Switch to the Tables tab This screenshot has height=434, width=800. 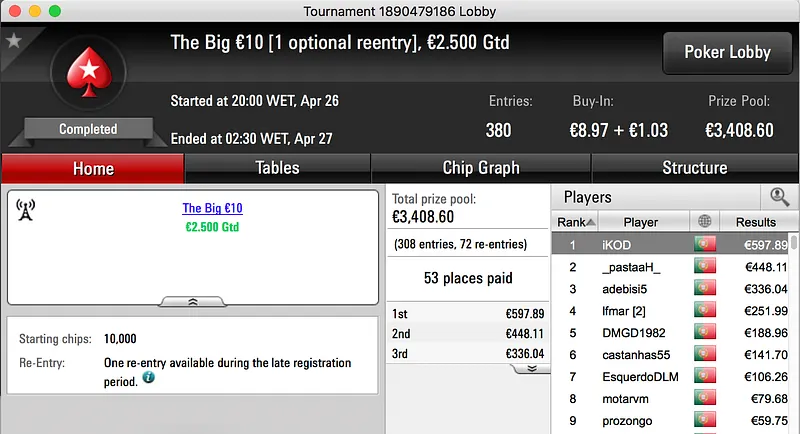pos(277,168)
